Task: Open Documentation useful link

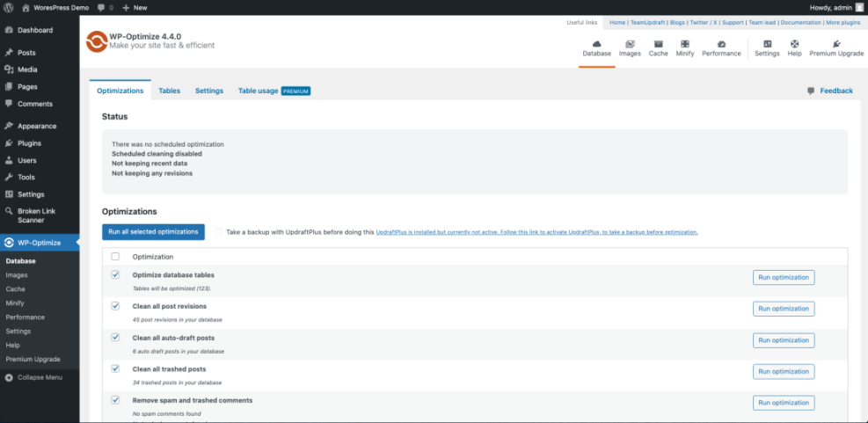Action: click(x=800, y=23)
